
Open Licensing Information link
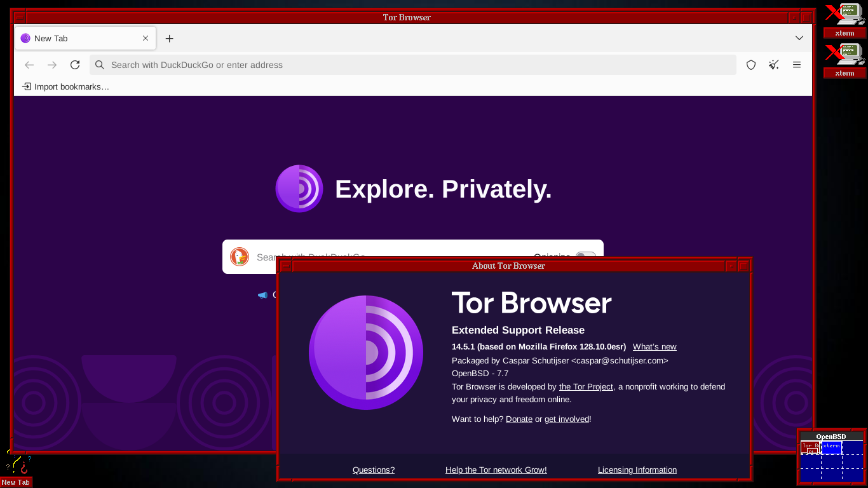click(x=637, y=470)
